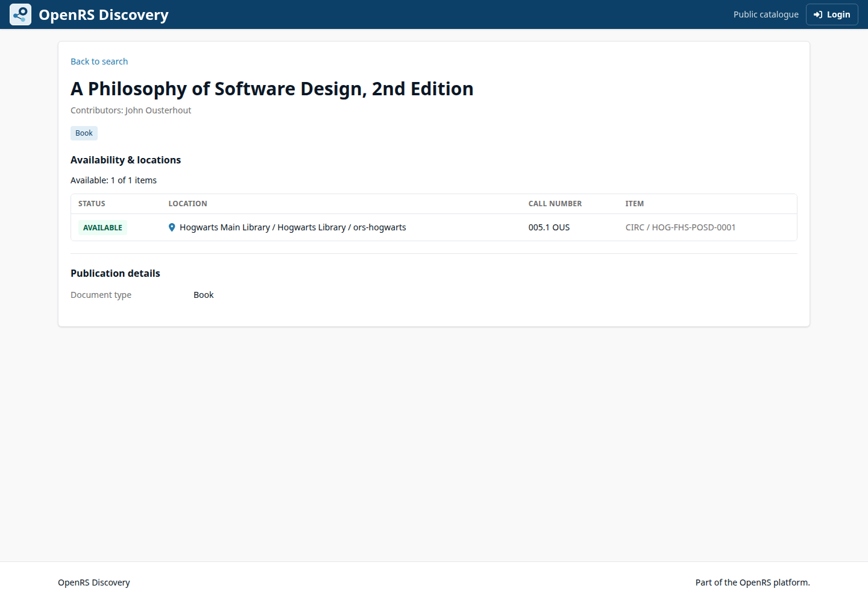Click the Available: 1 of 1 items text

point(113,180)
